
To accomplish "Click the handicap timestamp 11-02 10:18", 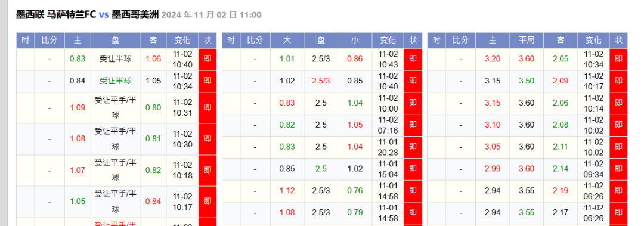I will [182, 170].
